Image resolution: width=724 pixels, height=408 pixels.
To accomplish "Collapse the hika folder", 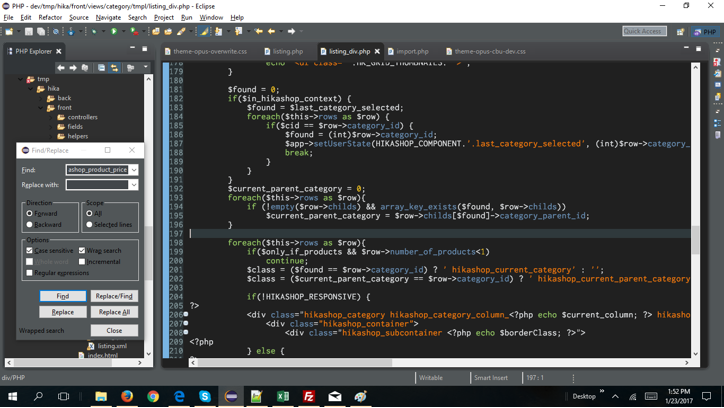I will pyautogui.click(x=30, y=89).
